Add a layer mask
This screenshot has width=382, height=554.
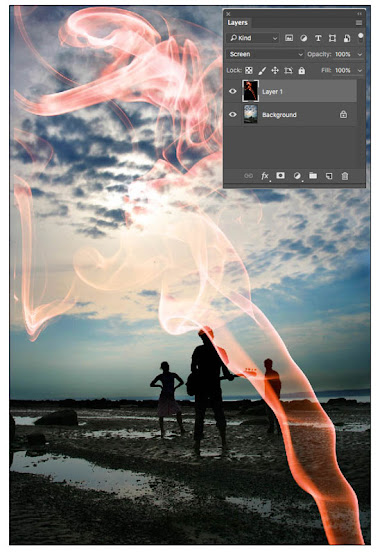tap(281, 175)
